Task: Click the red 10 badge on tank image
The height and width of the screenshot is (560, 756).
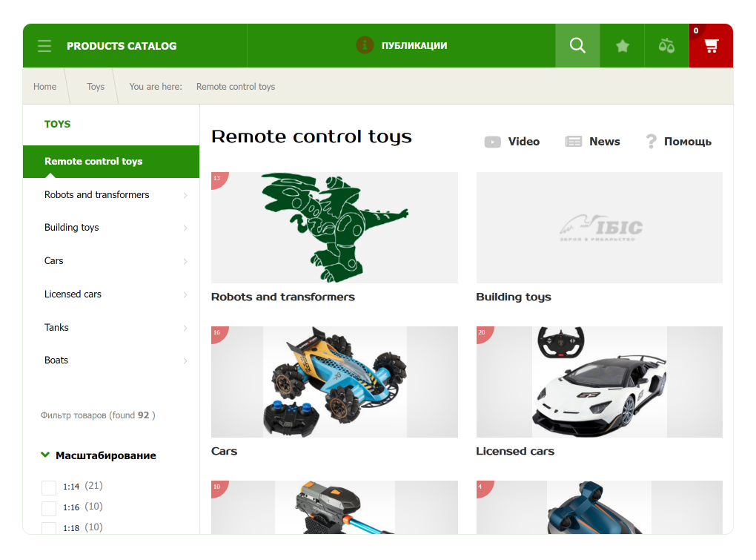Action: 218,487
